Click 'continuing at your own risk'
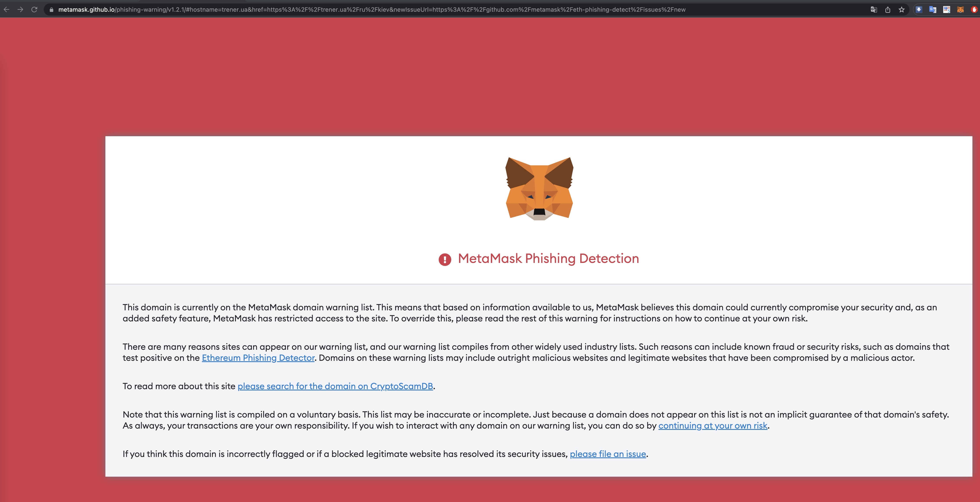980x502 pixels. 713,426
